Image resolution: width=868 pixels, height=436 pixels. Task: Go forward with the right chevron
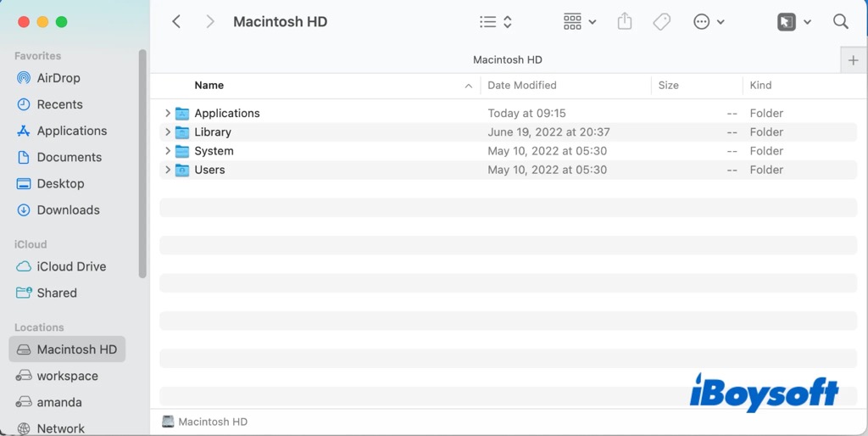click(210, 21)
